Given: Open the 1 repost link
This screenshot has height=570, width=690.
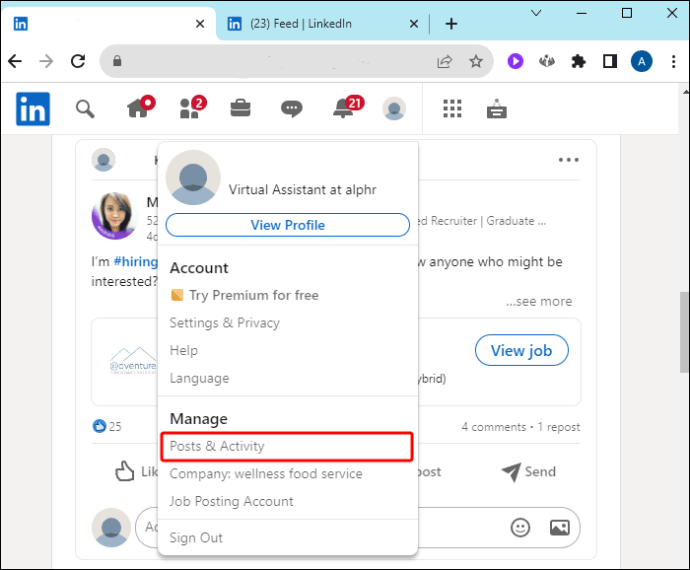Looking at the screenshot, I should [x=559, y=427].
